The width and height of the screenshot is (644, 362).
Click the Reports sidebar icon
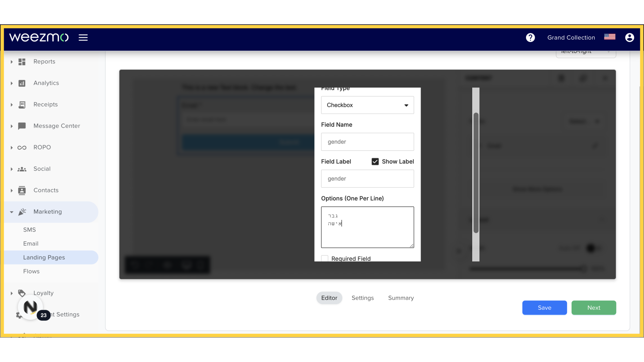point(22,61)
